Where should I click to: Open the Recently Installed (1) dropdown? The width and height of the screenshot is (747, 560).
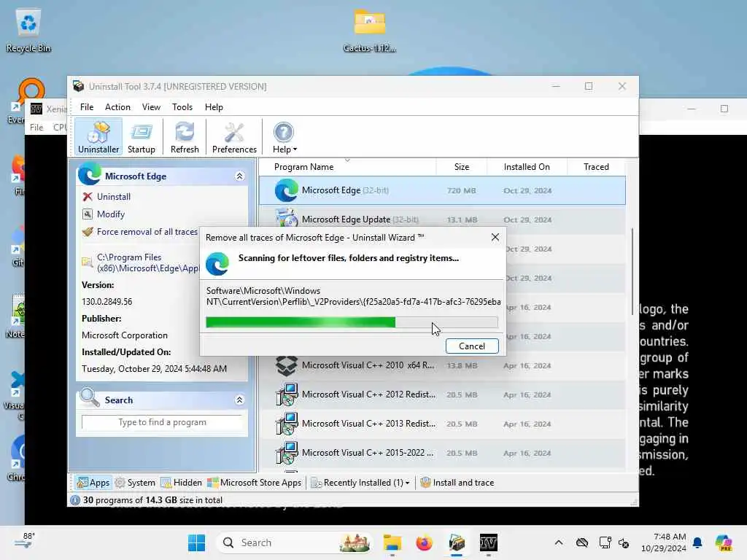pyautogui.click(x=360, y=483)
